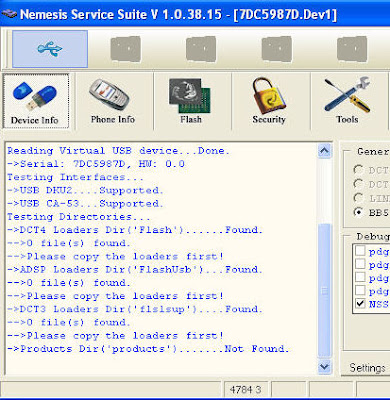Enable the NSS debug checkbox
Image resolution: width=390 pixels, height=400 pixels.
(360, 304)
